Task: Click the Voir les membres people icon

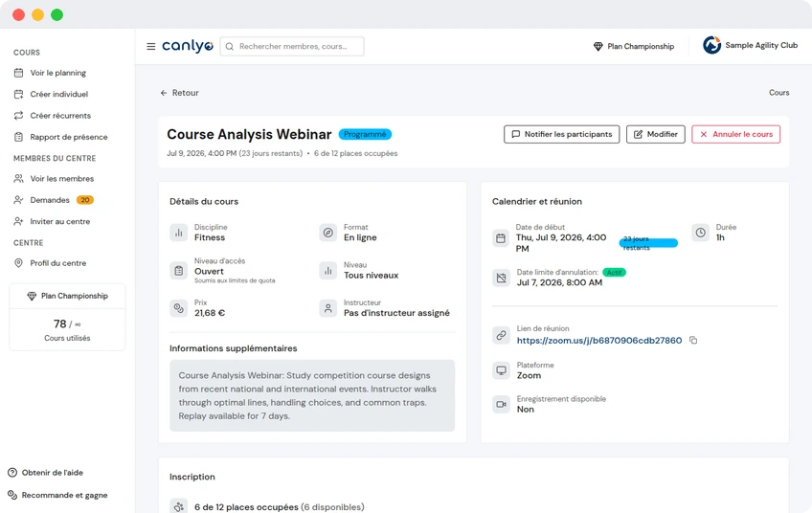Action: 18,179
